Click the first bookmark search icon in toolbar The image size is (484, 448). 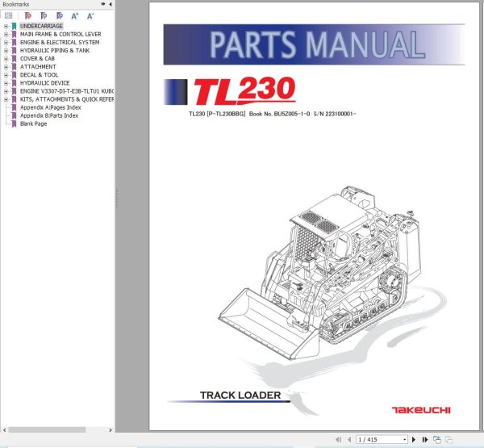(27, 15)
